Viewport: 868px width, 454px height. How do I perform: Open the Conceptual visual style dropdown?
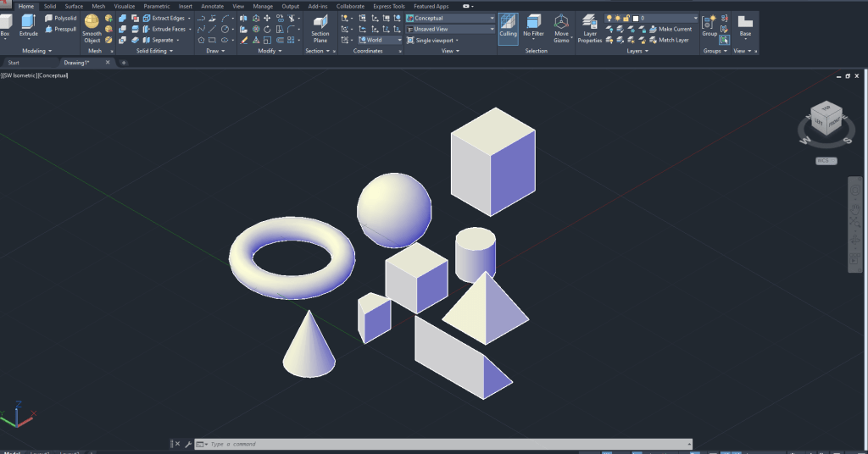[450, 18]
